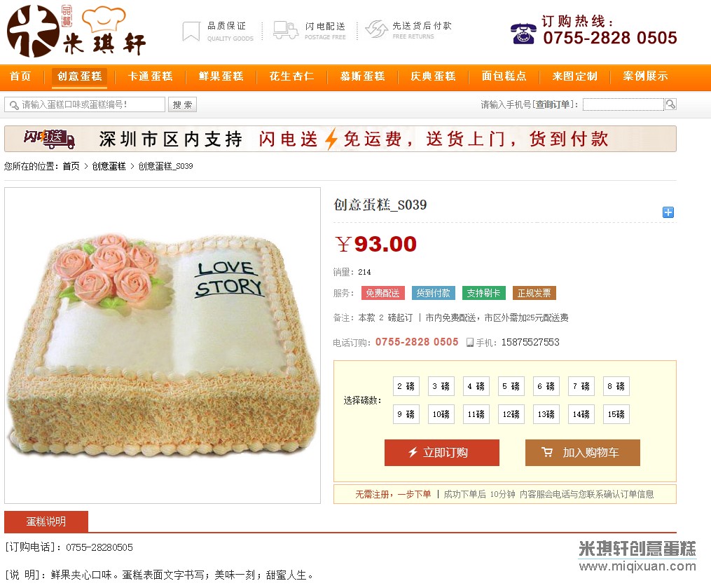Open the 卡通蛋糕 menu

(x=150, y=76)
